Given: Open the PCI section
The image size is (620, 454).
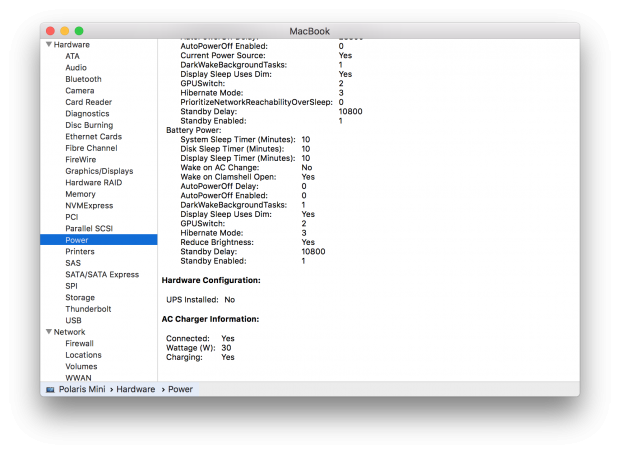Looking at the screenshot, I should pyautogui.click(x=72, y=217).
